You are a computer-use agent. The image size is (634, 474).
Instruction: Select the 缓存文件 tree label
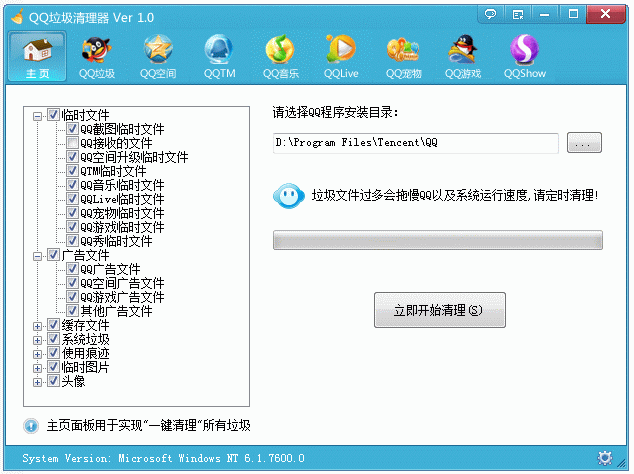(x=85, y=325)
